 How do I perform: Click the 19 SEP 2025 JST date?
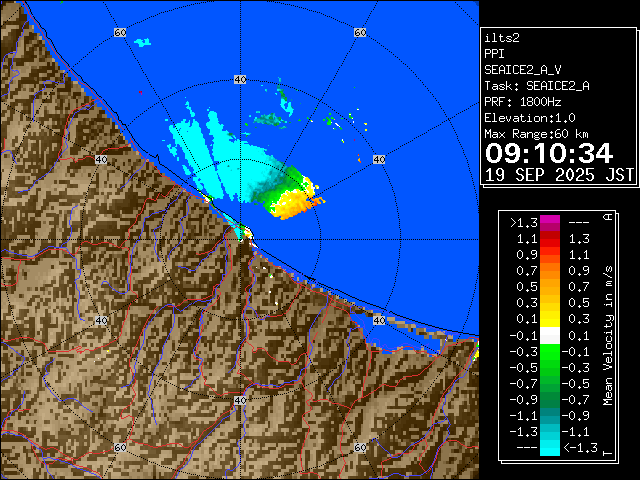(559, 174)
